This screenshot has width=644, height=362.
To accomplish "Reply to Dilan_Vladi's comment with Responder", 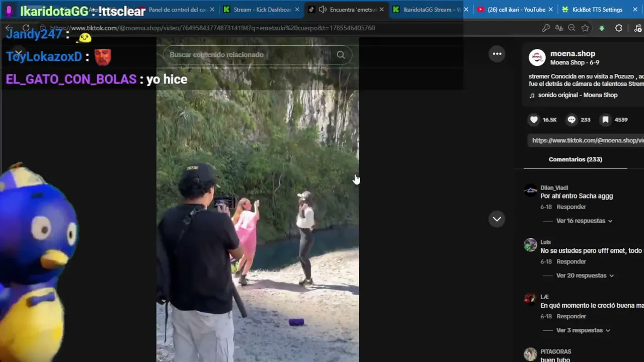I will (571, 207).
